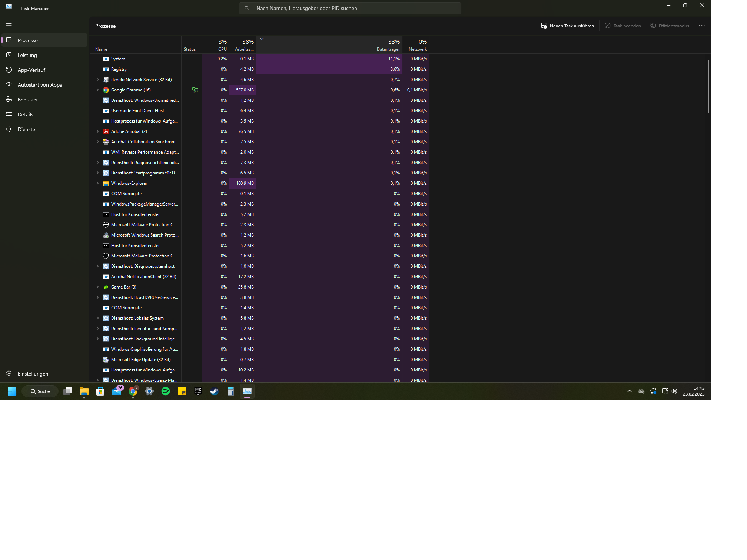Focus the process search field
The width and height of the screenshot is (747, 560).
350,8
